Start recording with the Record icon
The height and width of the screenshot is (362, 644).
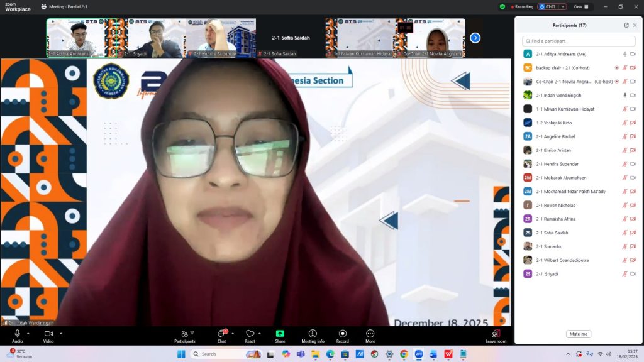click(342, 334)
